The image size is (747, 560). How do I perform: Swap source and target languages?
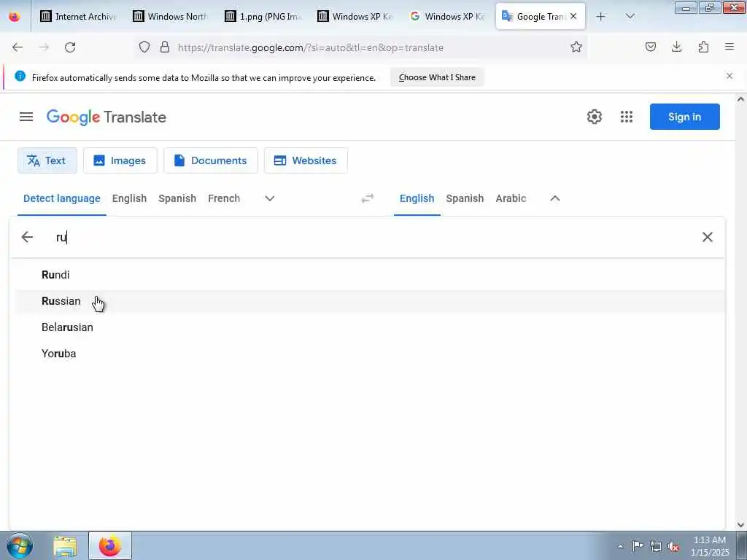click(x=368, y=198)
